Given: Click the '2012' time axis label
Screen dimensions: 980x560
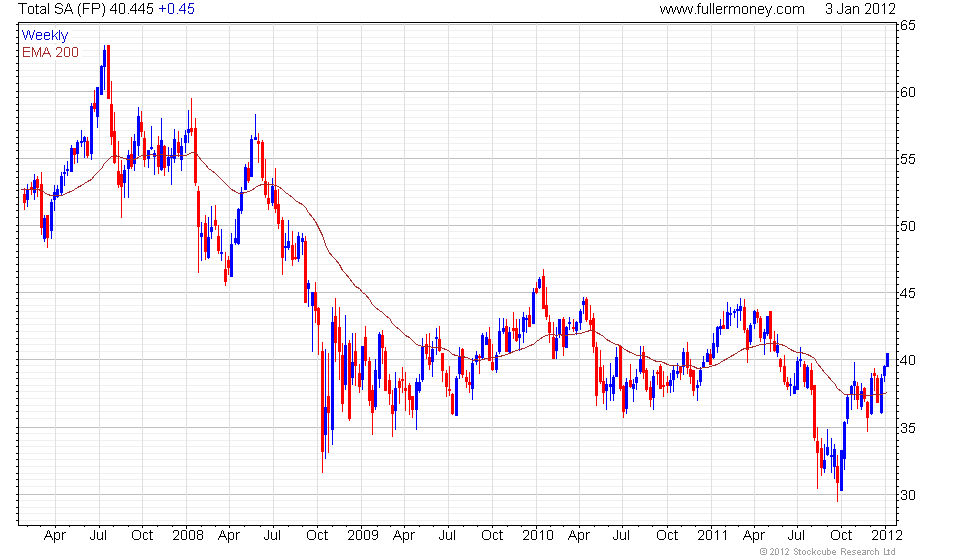Looking at the screenshot, I should tap(887, 536).
